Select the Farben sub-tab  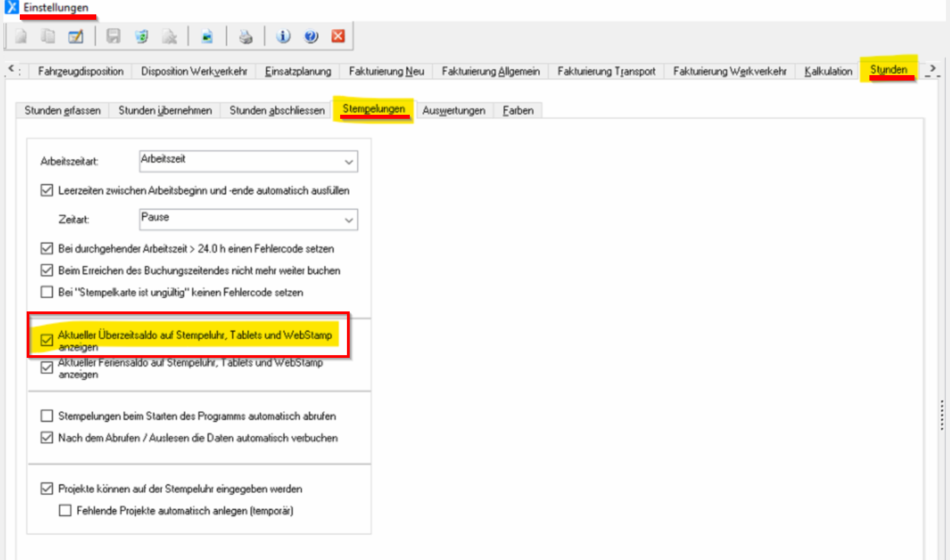(x=518, y=110)
